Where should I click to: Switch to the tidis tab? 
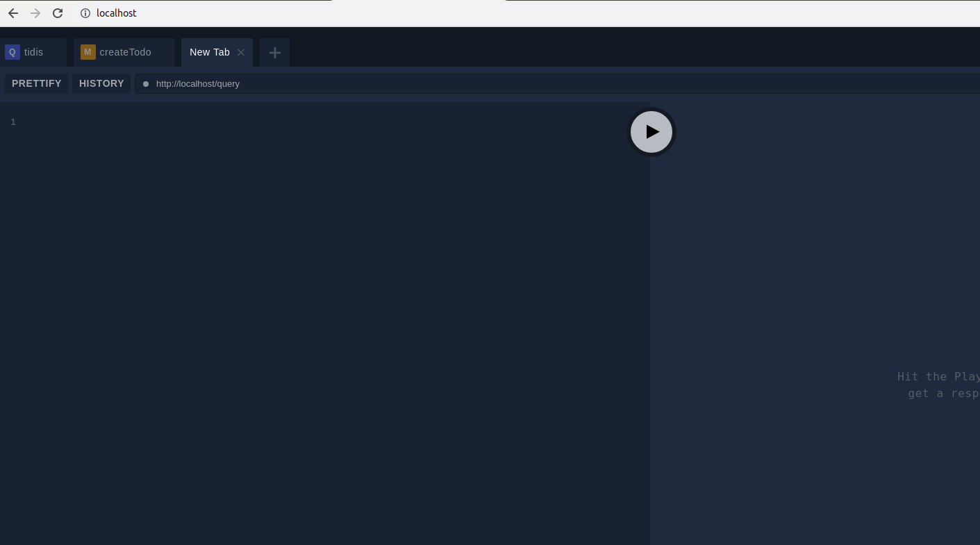click(35, 51)
